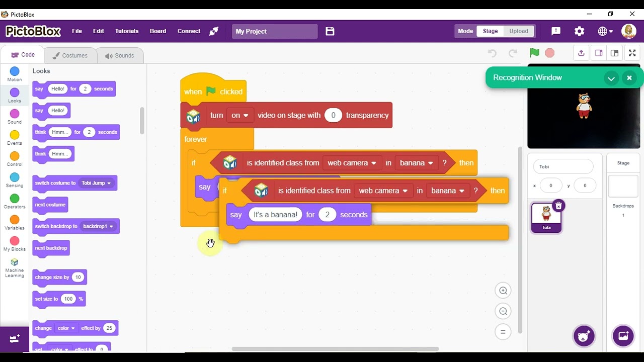Viewport: 644px width, 362px height.
Task: Click the undo arrow icon
Action: coord(492,53)
